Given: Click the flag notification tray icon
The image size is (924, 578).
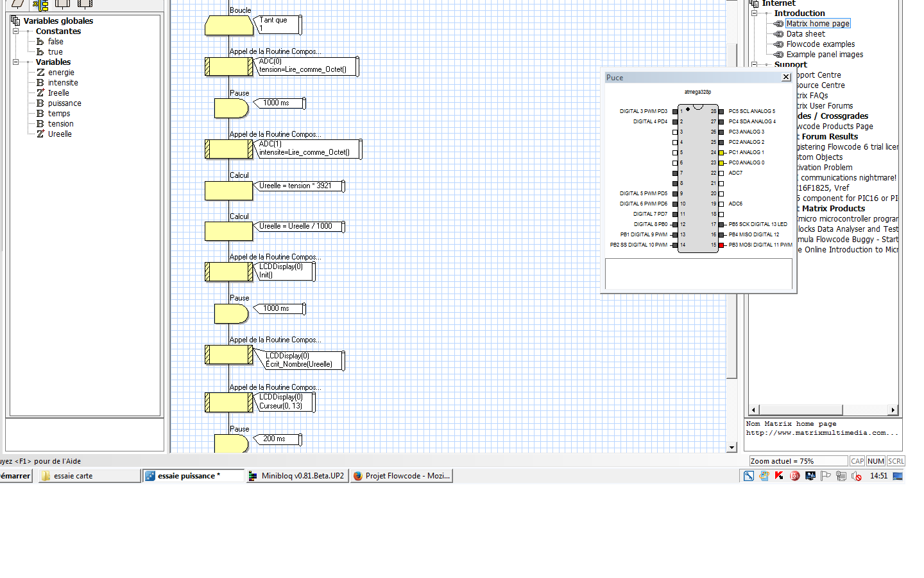Looking at the screenshot, I should [826, 476].
